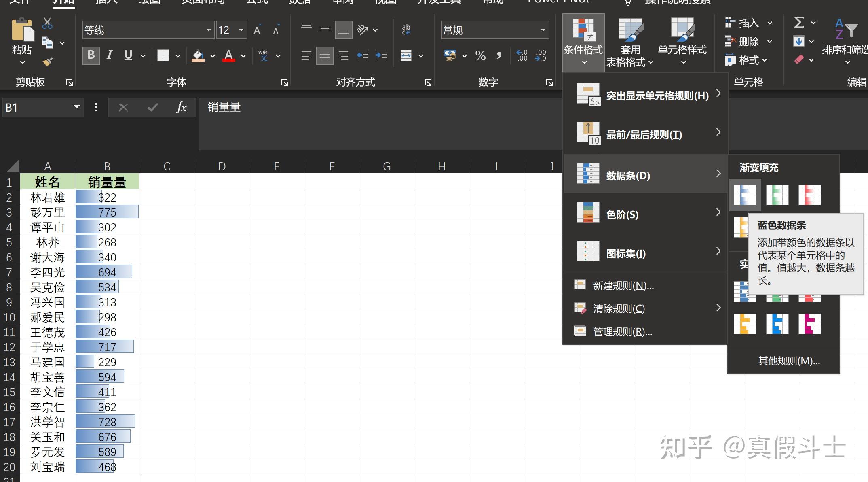The height and width of the screenshot is (482, 868).
Task: Open the alignment dialog launcher
Action: point(428,83)
